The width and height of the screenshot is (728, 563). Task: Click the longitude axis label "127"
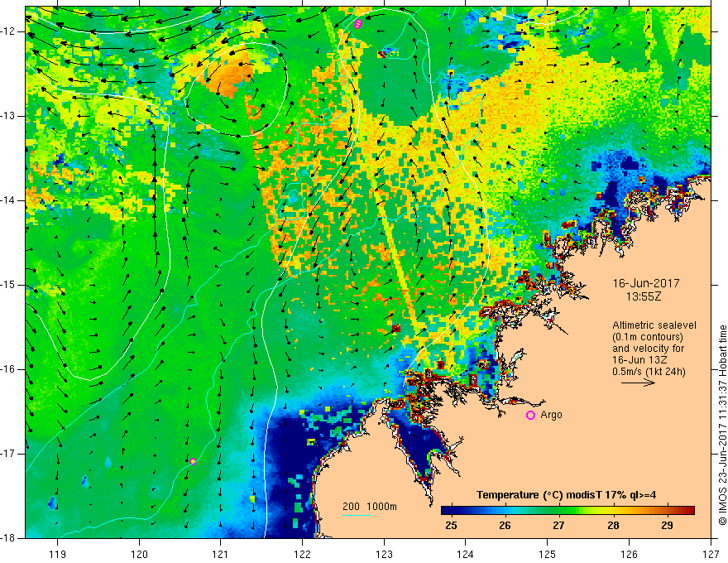click(711, 554)
